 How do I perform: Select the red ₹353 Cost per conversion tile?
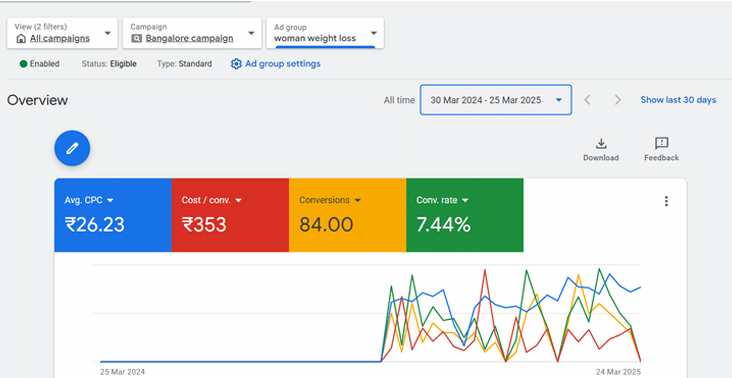230,215
